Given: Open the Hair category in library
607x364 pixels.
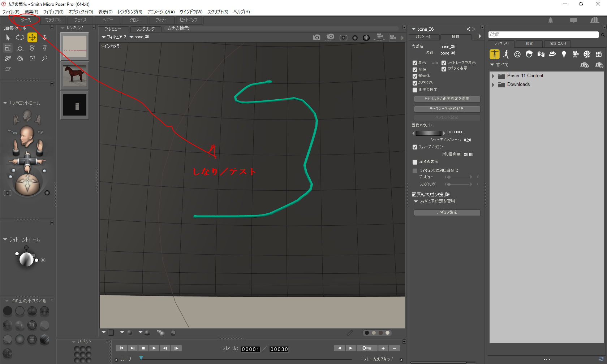Looking at the screenshot, I should (529, 54).
